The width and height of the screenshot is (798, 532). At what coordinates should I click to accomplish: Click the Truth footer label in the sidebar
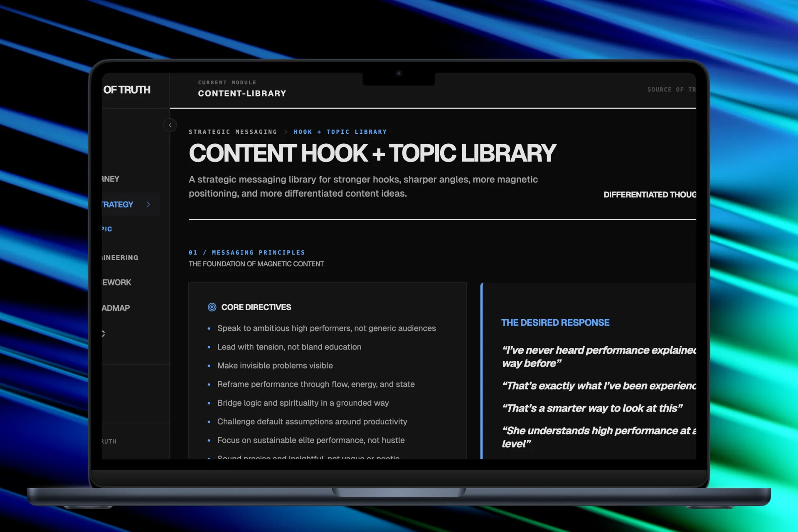pos(109,441)
